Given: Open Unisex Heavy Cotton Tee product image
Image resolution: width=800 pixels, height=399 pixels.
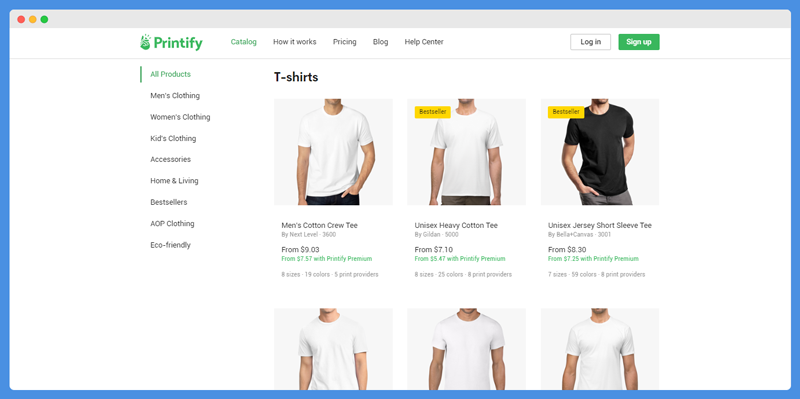Looking at the screenshot, I should click(466, 152).
